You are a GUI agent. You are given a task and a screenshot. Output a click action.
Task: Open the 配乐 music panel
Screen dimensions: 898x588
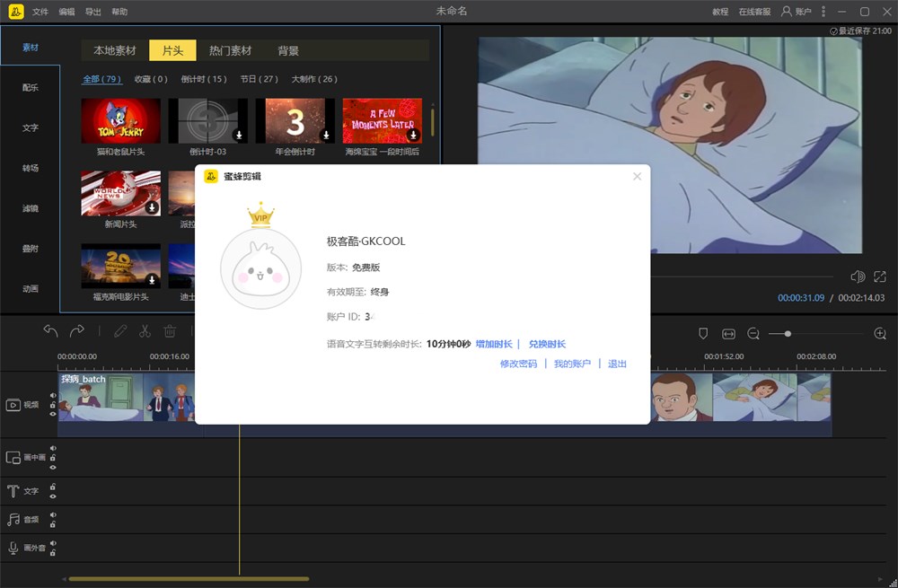point(30,86)
